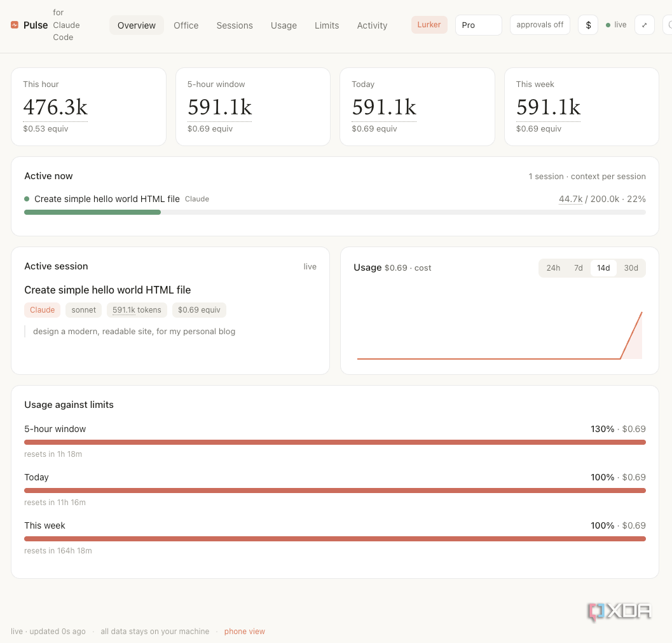The width and height of the screenshot is (672, 643).
Task: Click the partially visible icon at far right of header
Action: [x=668, y=25]
